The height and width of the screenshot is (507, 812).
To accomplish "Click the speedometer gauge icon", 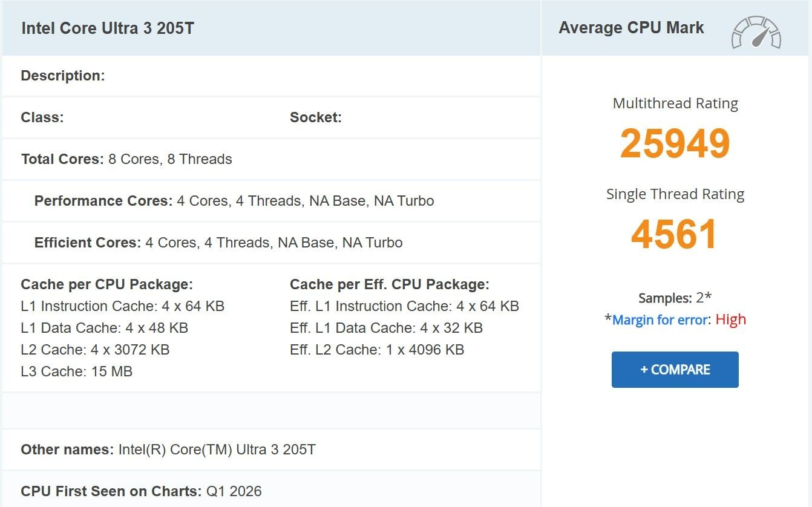I will (756, 33).
